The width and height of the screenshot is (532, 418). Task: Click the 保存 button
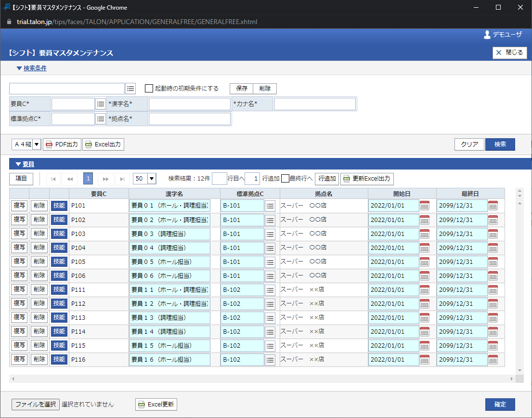point(242,89)
